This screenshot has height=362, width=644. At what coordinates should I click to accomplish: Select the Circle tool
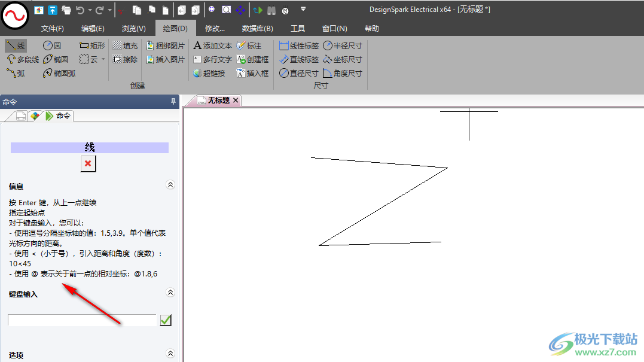(x=52, y=45)
